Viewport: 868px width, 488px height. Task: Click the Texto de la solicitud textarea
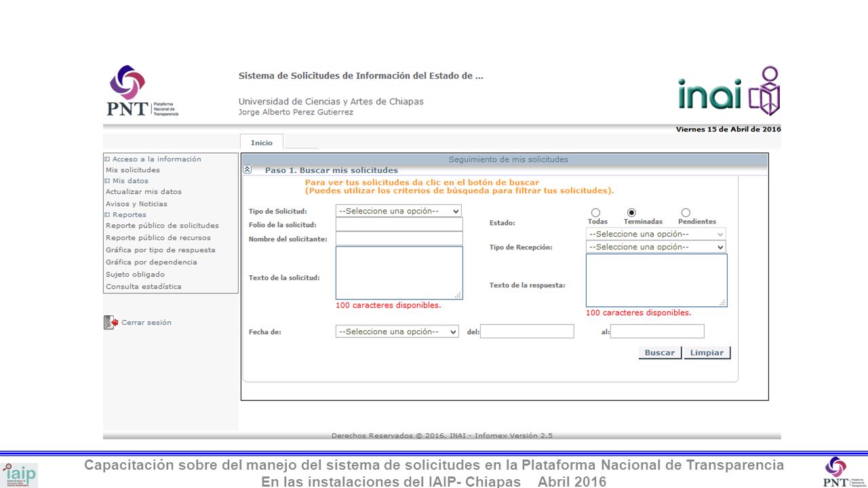pos(399,273)
